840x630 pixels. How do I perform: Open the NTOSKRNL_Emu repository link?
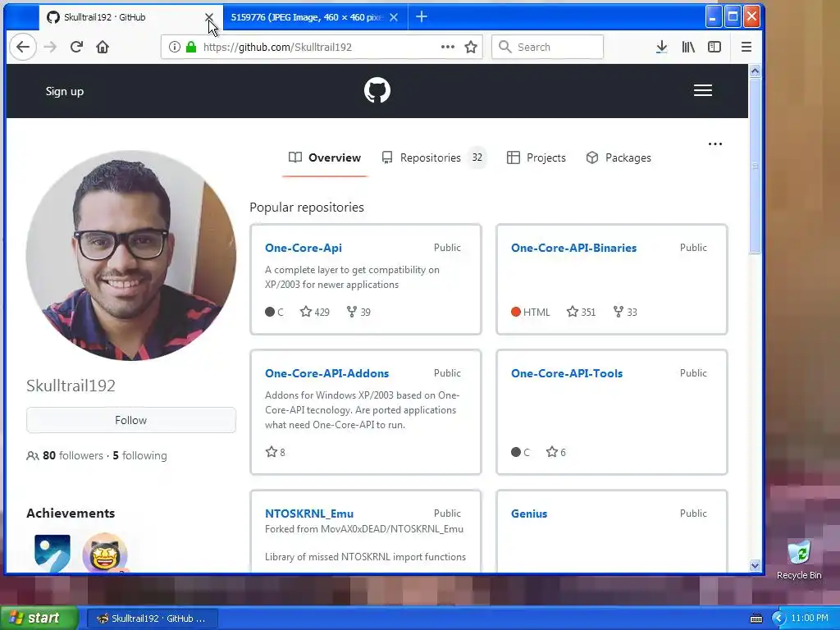(309, 514)
